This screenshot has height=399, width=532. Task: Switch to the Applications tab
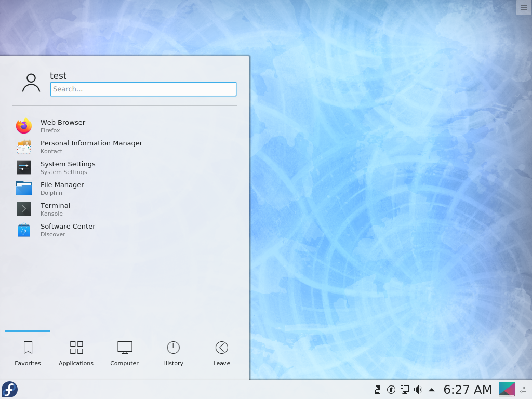point(76,353)
